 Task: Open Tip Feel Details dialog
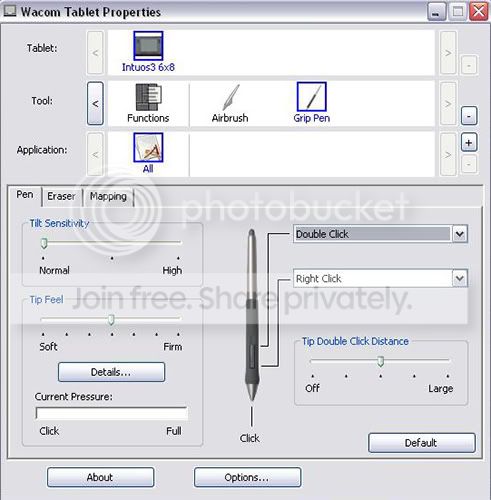[x=111, y=372]
